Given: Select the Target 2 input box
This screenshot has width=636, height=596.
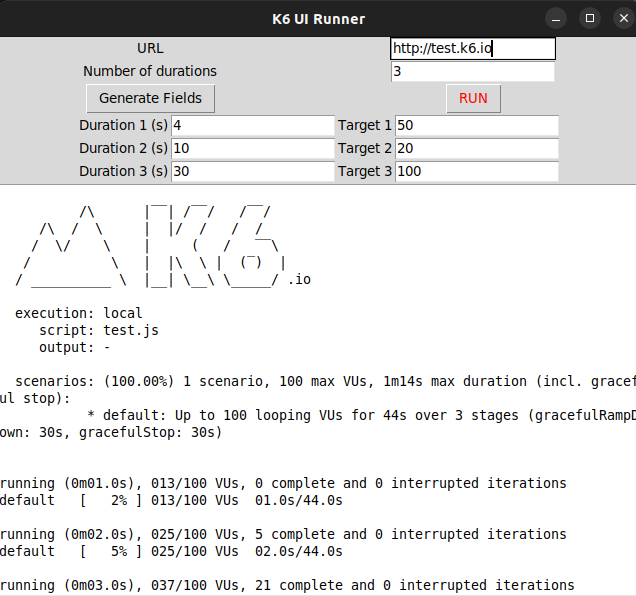Looking at the screenshot, I should pos(476,148).
